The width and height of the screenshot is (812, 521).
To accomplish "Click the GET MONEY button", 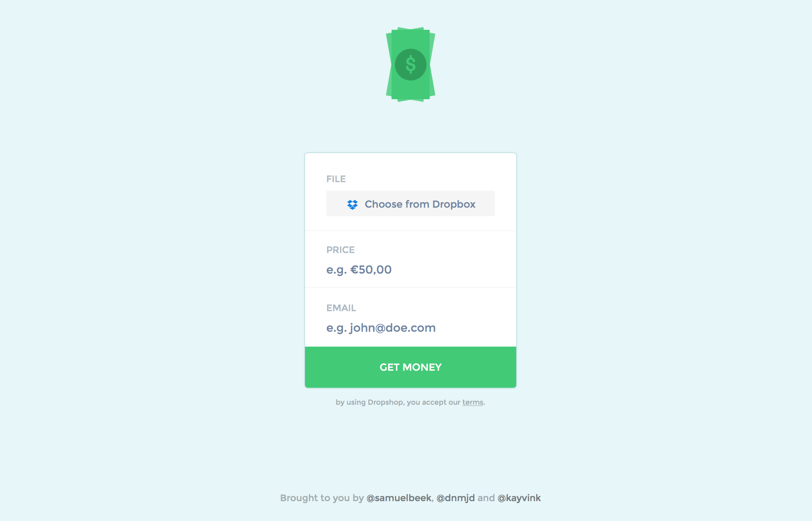I will (411, 367).
